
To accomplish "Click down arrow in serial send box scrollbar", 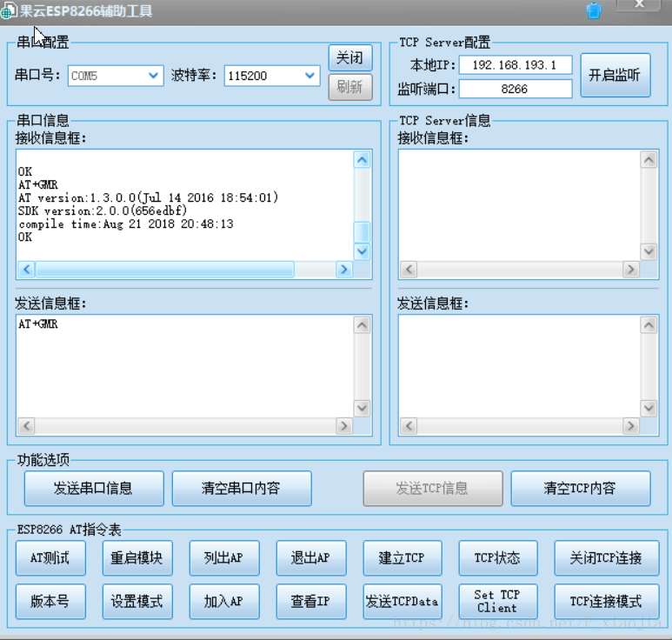I will pos(363,408).
